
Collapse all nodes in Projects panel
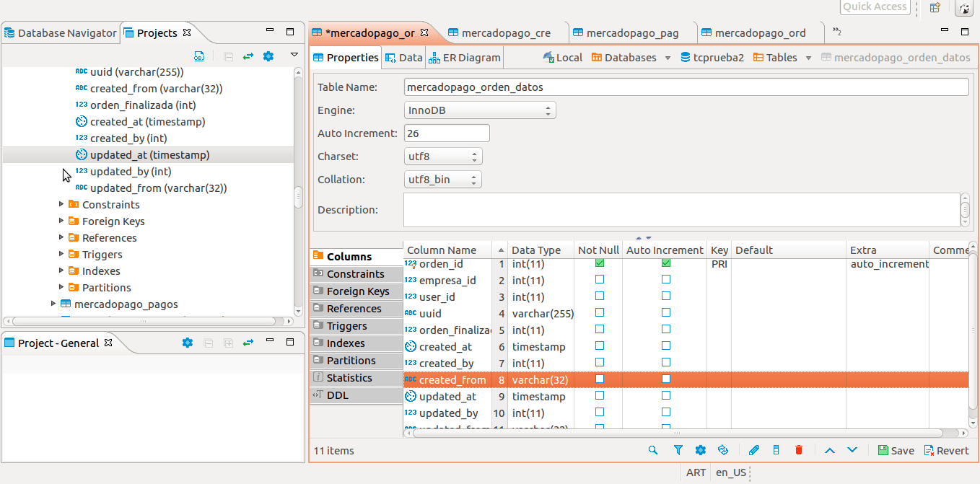pos(228,56)
